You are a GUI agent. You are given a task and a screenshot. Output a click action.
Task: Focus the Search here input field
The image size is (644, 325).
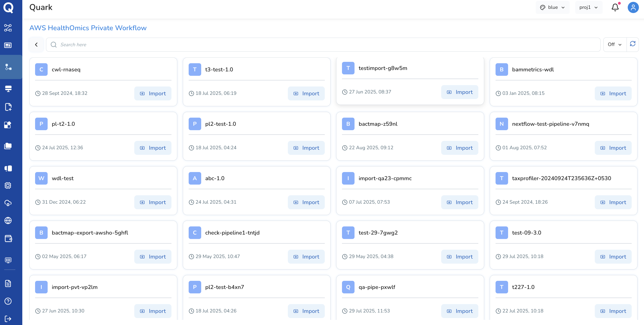click(x=323, y=45)
